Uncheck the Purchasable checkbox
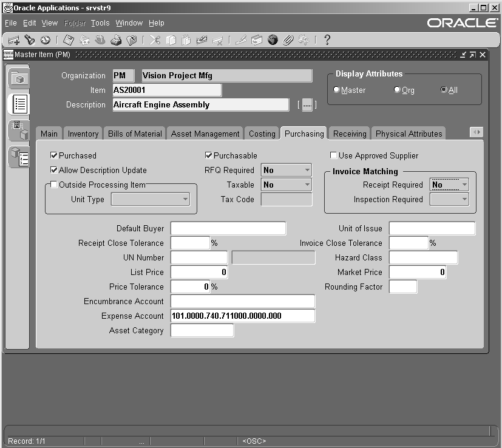Screen dimensions: 502x448 pos(208,155)
